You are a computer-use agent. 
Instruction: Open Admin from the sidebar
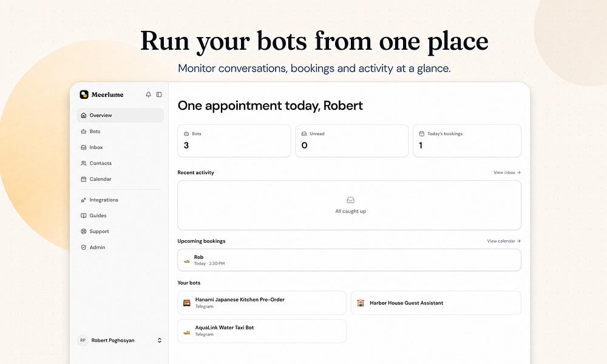120,247
